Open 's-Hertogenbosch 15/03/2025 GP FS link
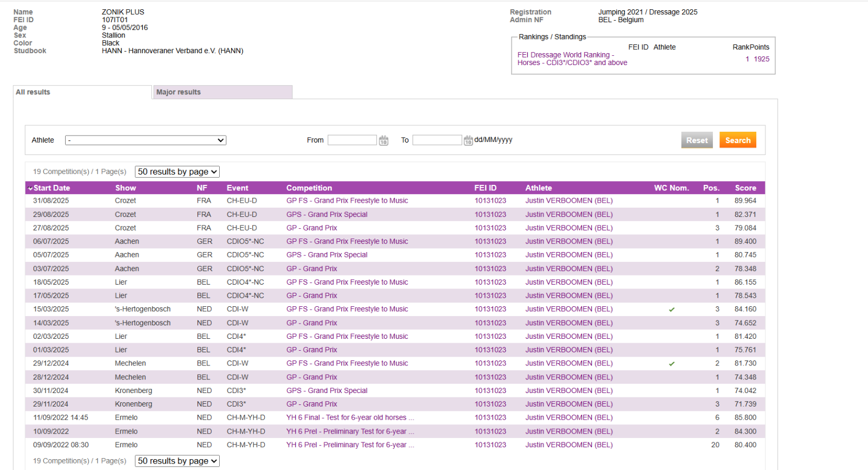868x470 pixels. pos(347,309)
